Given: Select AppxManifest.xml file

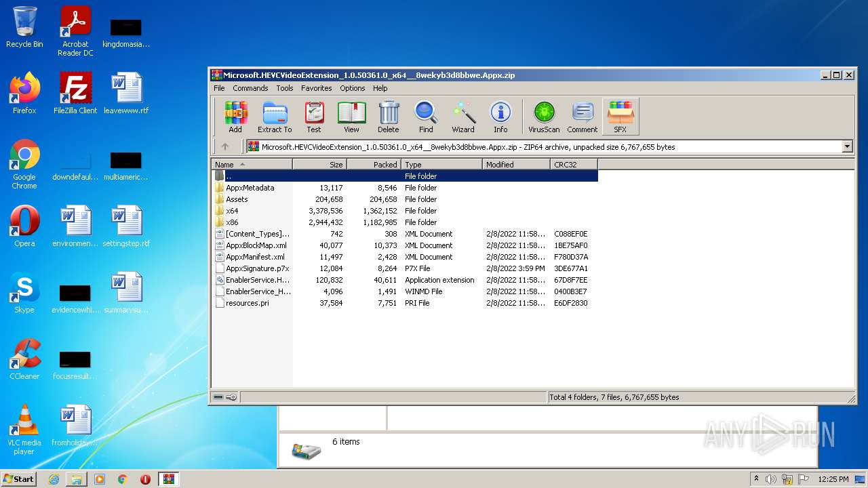Looking at the screenshot, I should pos(406,257).
